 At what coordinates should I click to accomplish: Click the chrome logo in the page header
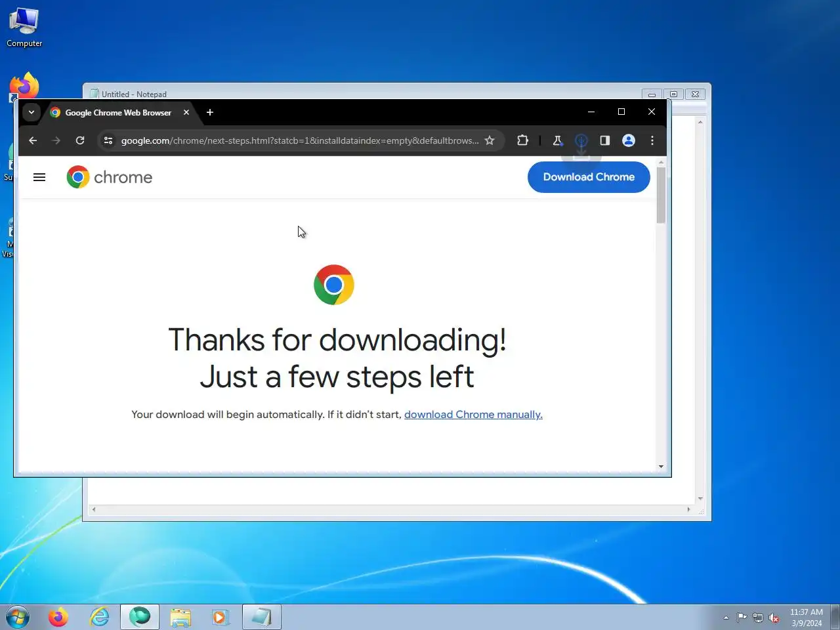110,177
